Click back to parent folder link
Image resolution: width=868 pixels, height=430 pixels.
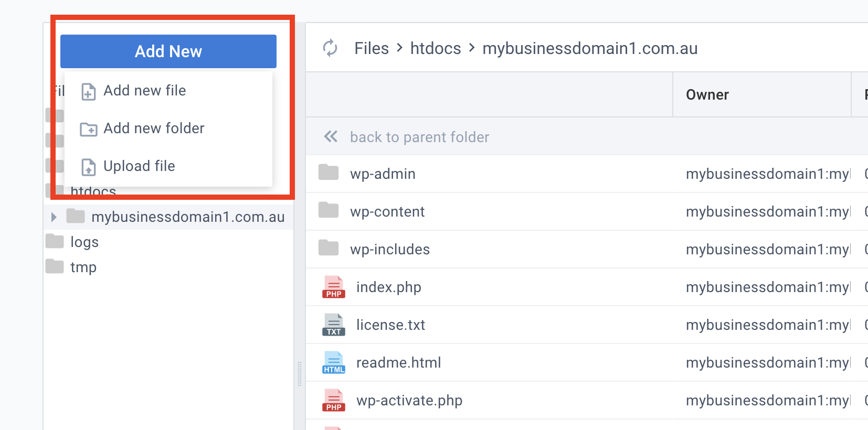(x=419, y=137)
